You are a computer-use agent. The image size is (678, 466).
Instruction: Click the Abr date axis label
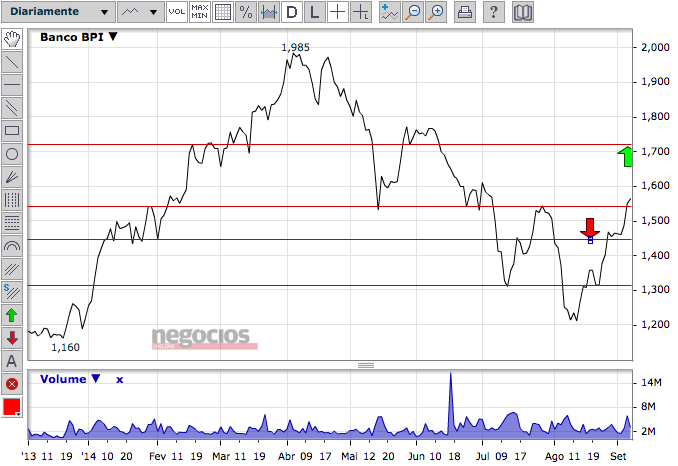[x=286, y=456]
